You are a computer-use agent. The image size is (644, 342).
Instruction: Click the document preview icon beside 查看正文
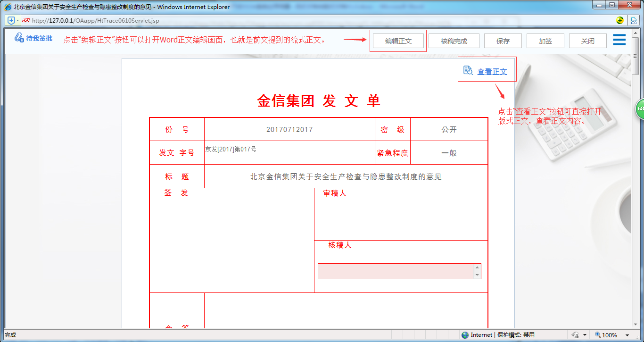click(468, 69)
